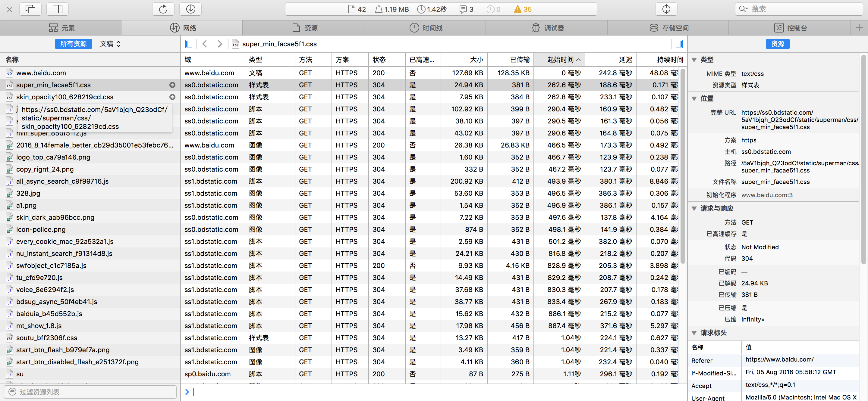868x401 pixels.
Task: Click the console prompt input line
Action: (x=435, y=392)
